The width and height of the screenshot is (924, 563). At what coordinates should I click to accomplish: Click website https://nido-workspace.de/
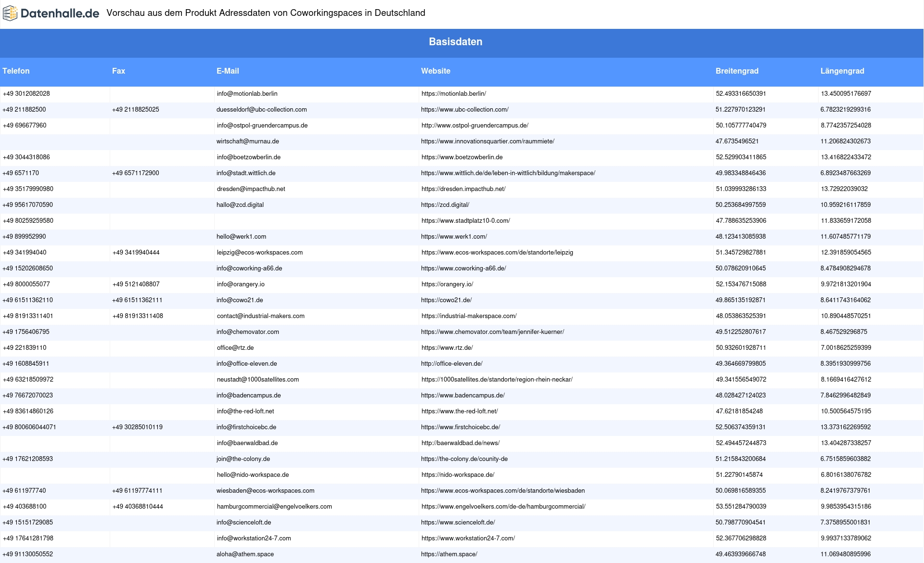(458, 475)
